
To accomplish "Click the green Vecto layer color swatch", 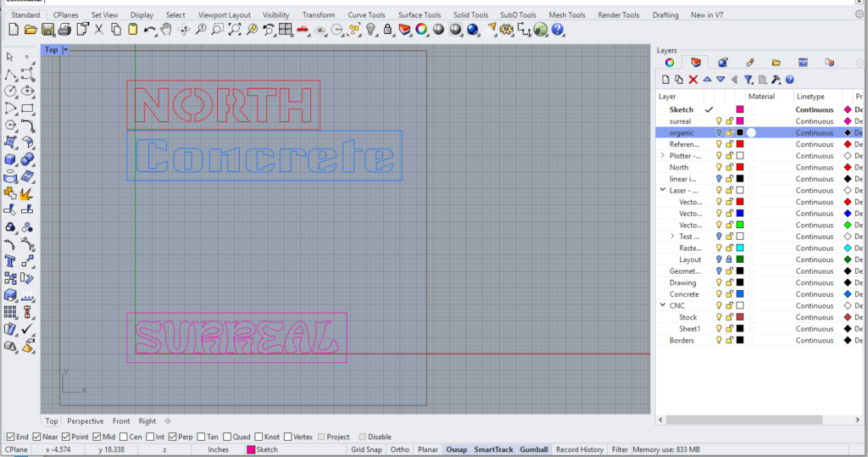I will (x=739, y=225).
